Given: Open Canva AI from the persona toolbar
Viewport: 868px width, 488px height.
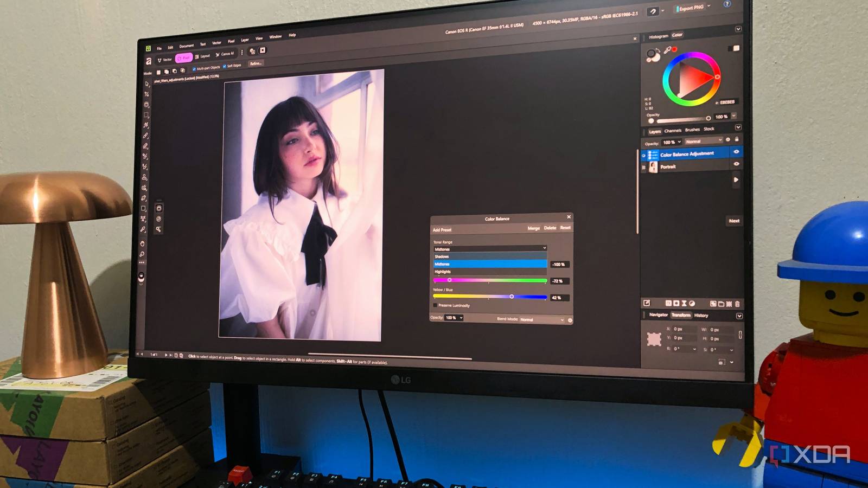Looking at the screenshot, I should [226, 55].
